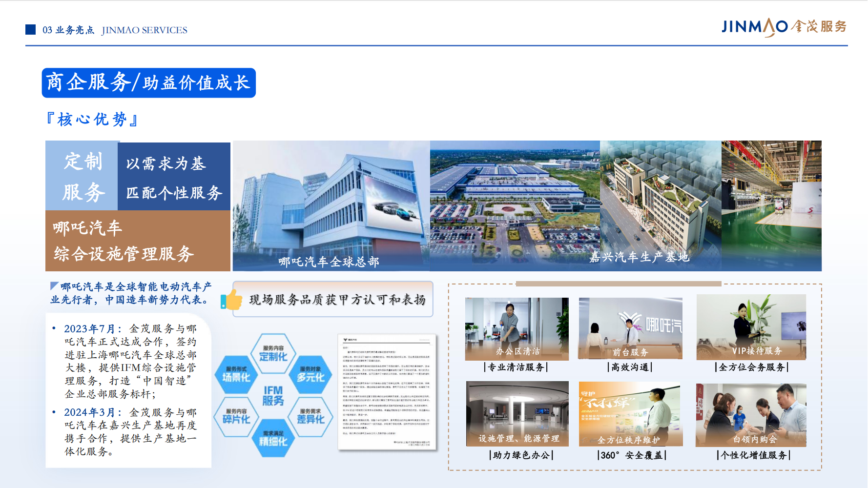Click the central IFM服务 hexagon
This screenshot has height=488, width=868.
tap(273, 396)
